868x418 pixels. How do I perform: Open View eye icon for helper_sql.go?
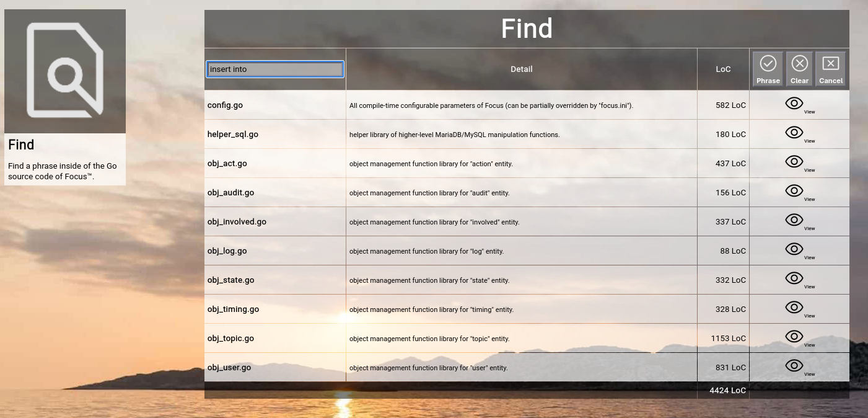(x=794, y=133)
